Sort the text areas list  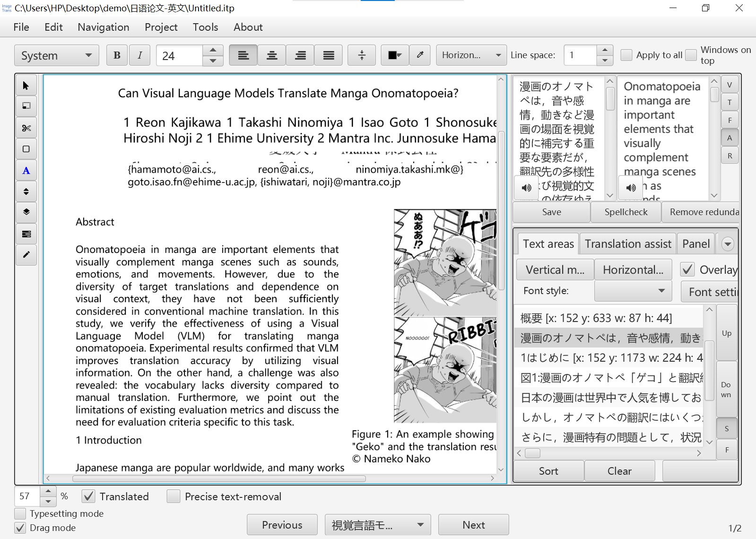point(548,471)
